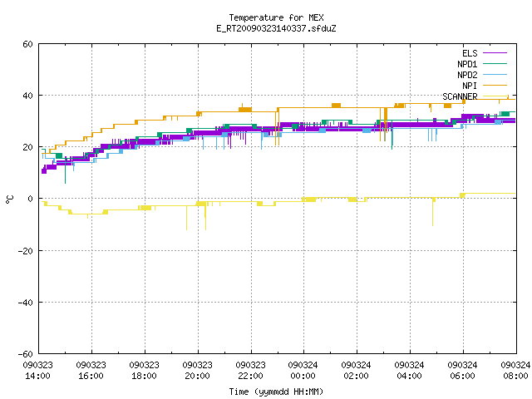Image resolution: width=532 pixels, height=399 pixels.
Task: Click the SCANNER legend label
Action: click(x=460, y=96)
